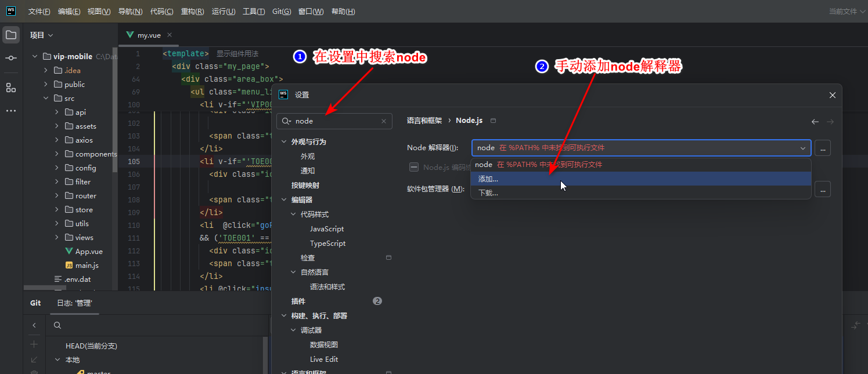The height and width of the screenshot is (374, 868).
Task: Open the Node 解释器 dropdown
Action: (803, 148)
